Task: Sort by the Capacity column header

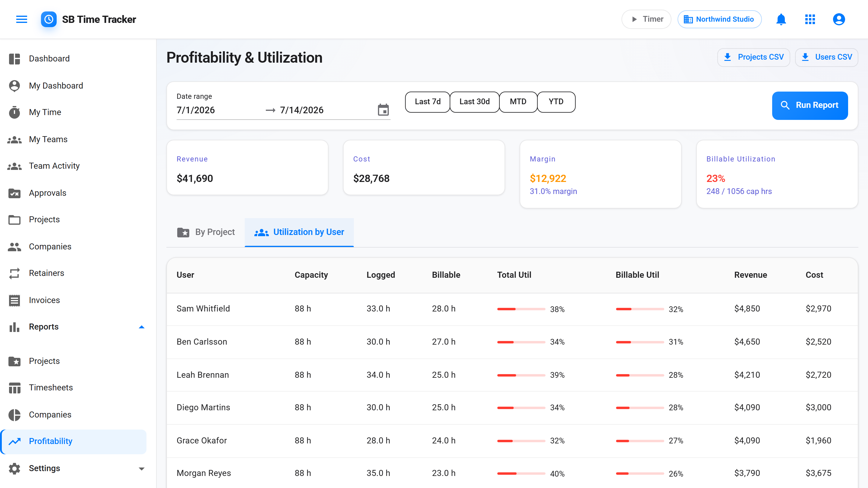Action: [x=311, y=275]
